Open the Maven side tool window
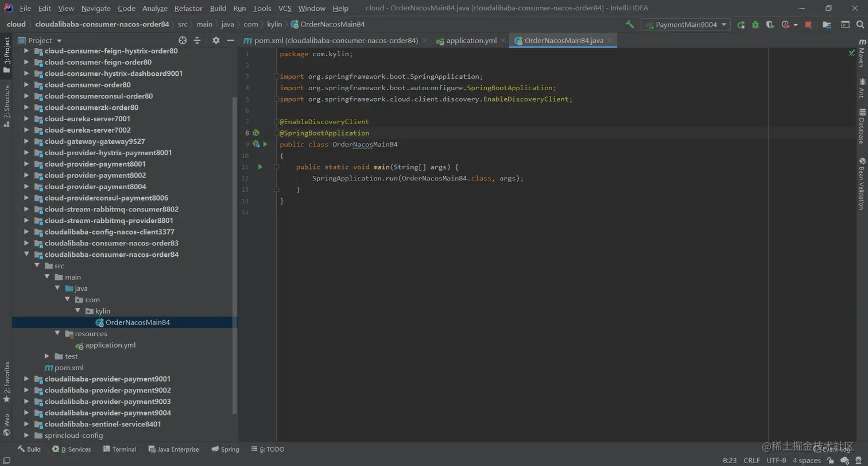The width and height of the screenshot is (868, 466). click(862, 53)
